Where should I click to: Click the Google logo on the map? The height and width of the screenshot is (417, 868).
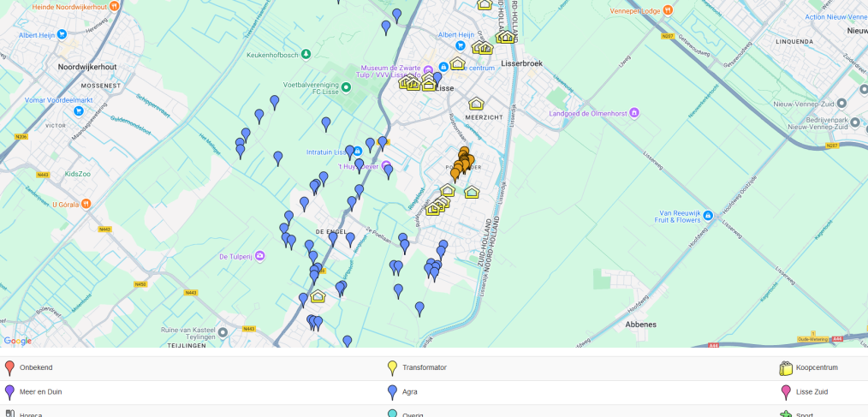coord(18,341)
